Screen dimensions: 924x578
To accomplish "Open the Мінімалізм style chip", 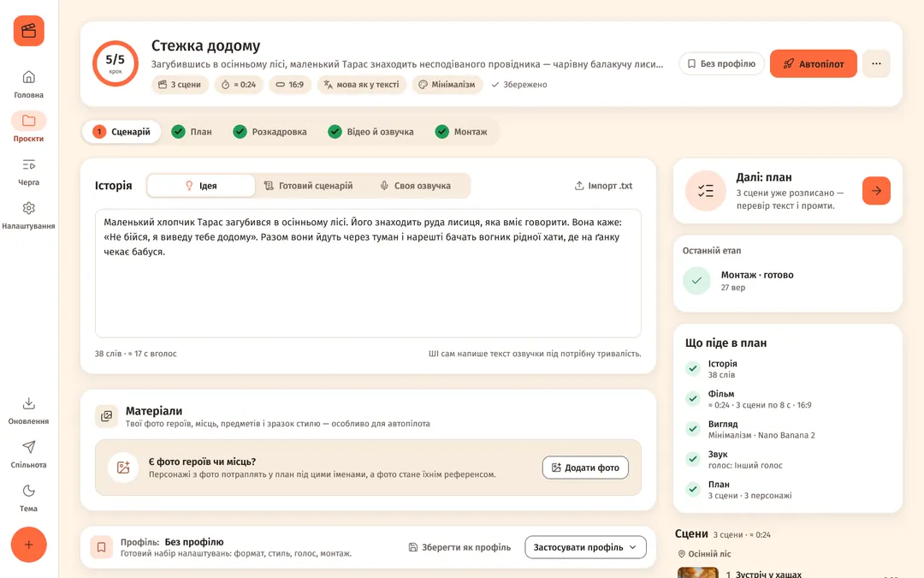I will tap(447, 84).
